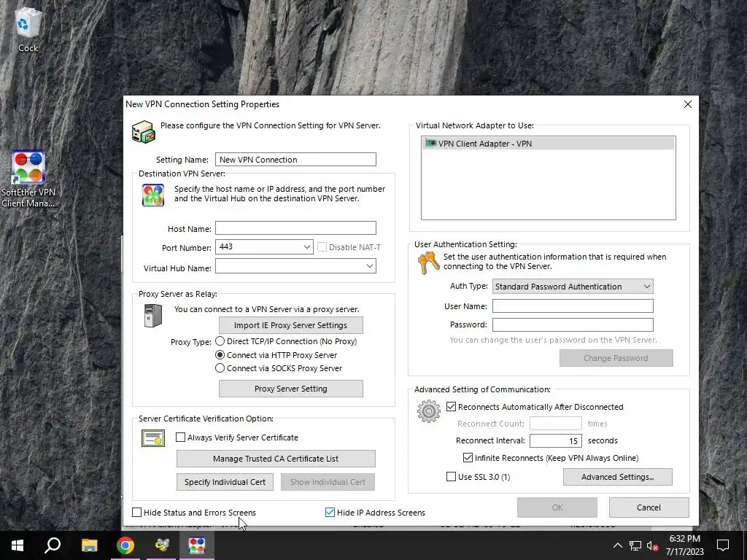Enable the Disable NAT-T checkbox
This screenshot has height=560, width=747.
322,247
